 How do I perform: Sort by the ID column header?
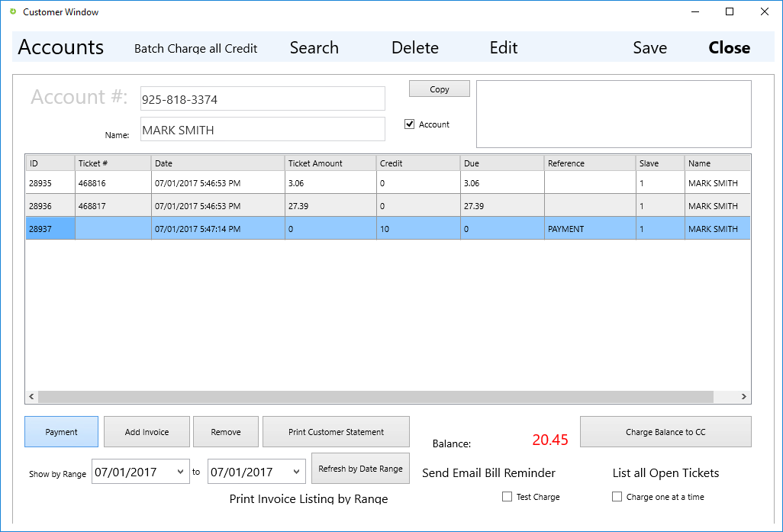tap(50, 163)
